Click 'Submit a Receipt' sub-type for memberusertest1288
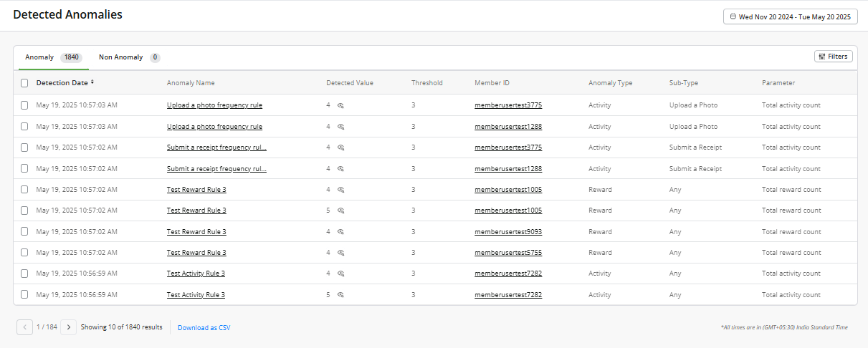 tap(695, 169)
